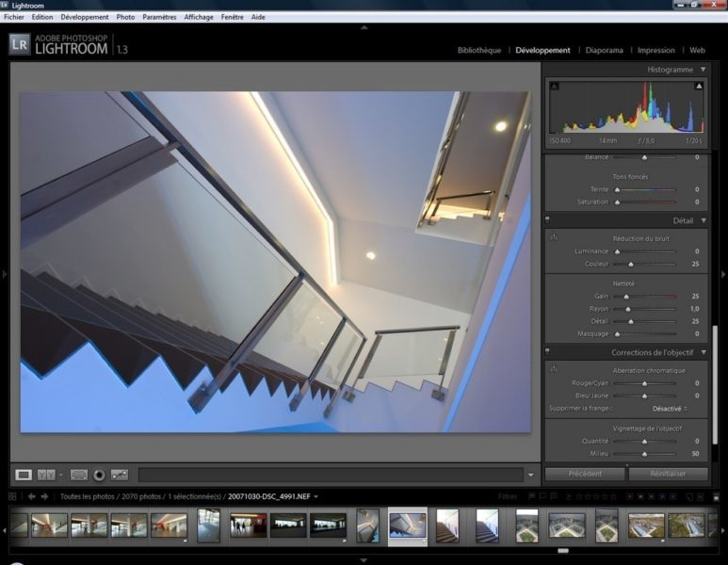The image size is (728, 565).
Task: Collapse the Corrections de l'objectif panel
Action: pyautogui.click(x=703, y=352)
